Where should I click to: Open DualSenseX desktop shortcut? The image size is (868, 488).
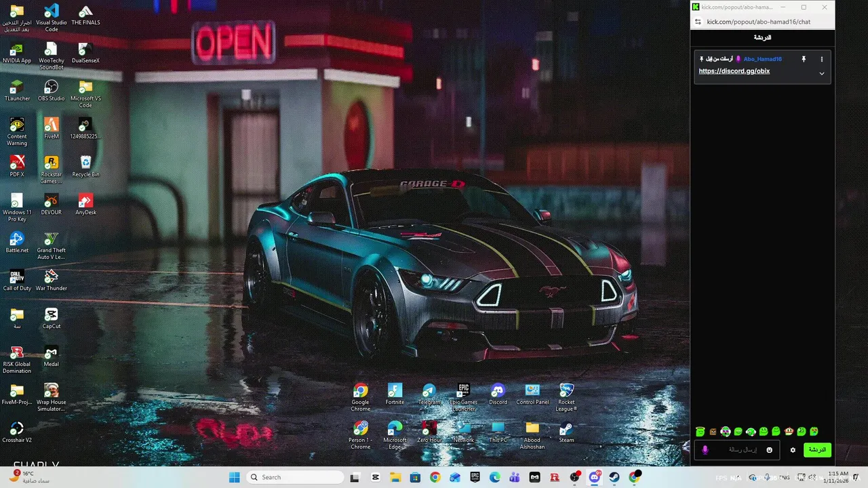85,53
